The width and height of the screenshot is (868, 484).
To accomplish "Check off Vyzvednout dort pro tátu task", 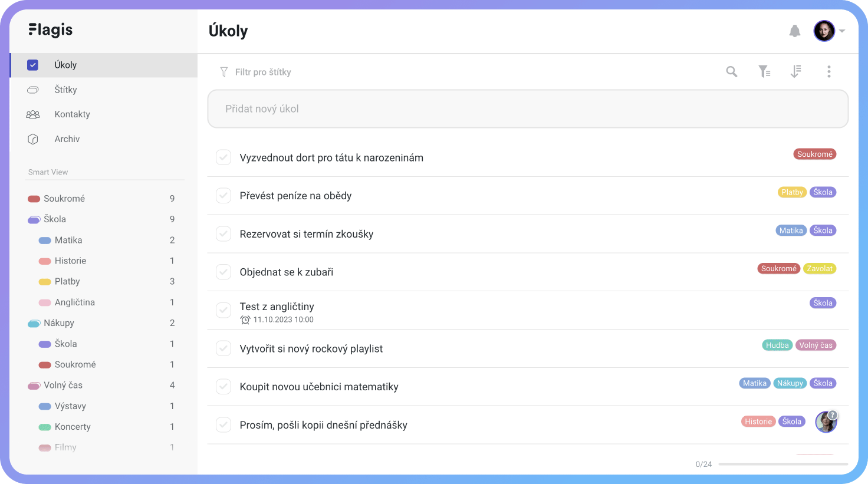I will 223,157.
